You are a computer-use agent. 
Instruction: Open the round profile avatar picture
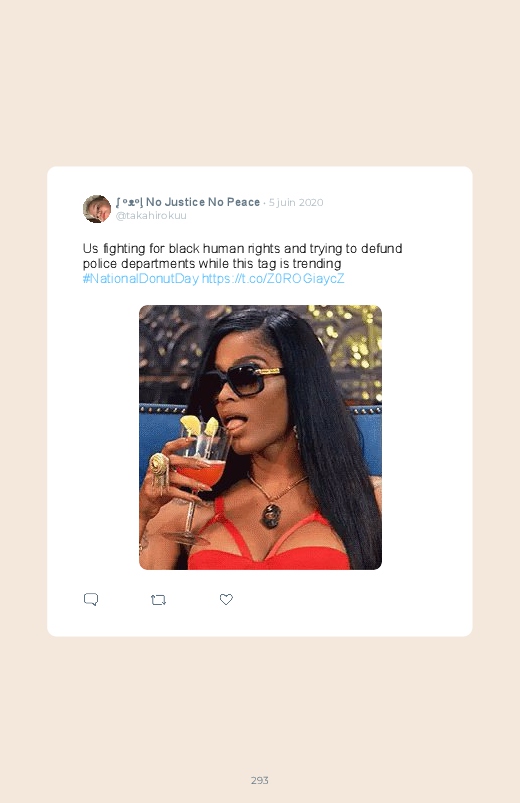pos(97,209)
